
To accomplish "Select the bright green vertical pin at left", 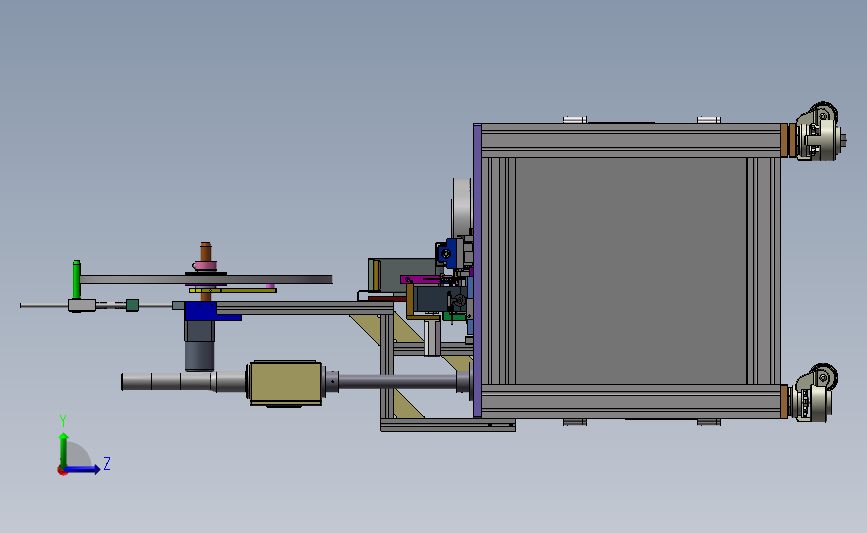I will (x=76, y=279).
